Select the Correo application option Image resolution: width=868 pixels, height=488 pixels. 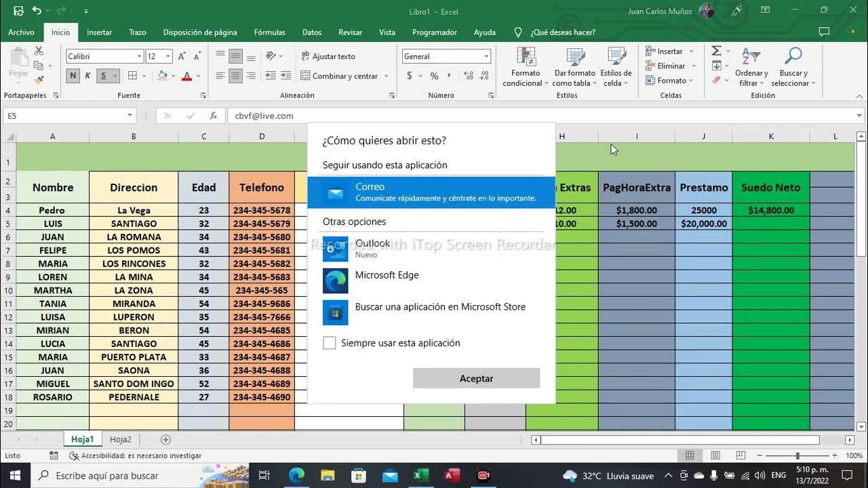431,192
